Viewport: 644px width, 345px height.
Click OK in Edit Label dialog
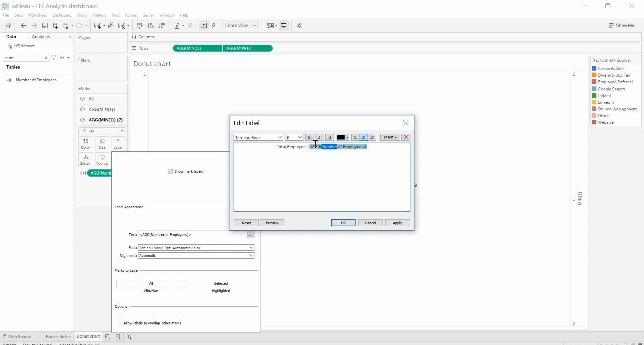point(343,223)
